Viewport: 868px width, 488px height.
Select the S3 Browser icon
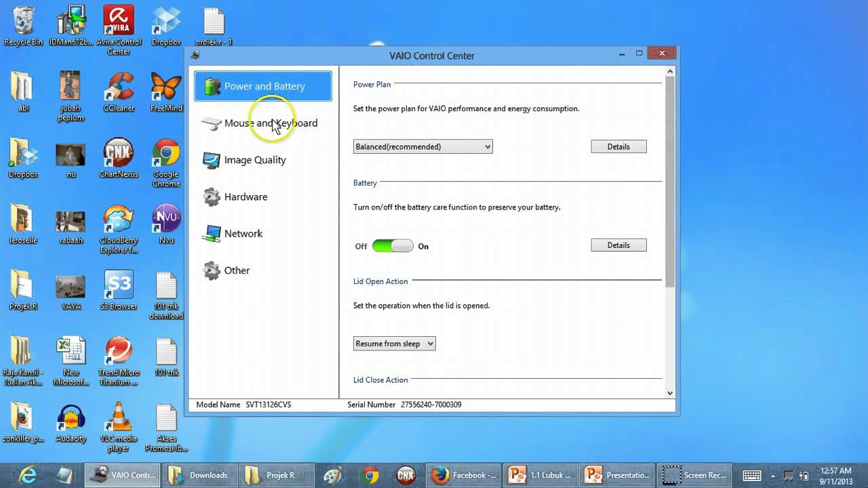119,290
